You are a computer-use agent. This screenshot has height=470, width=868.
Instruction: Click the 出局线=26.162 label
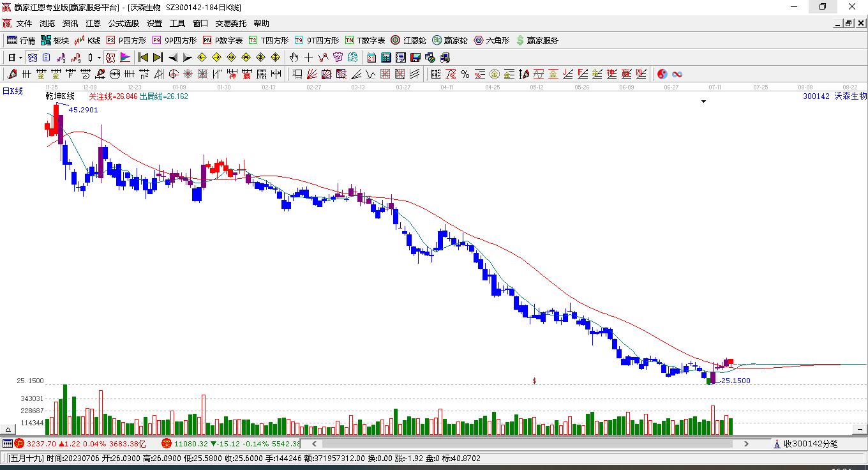click(x=164, y=96)
